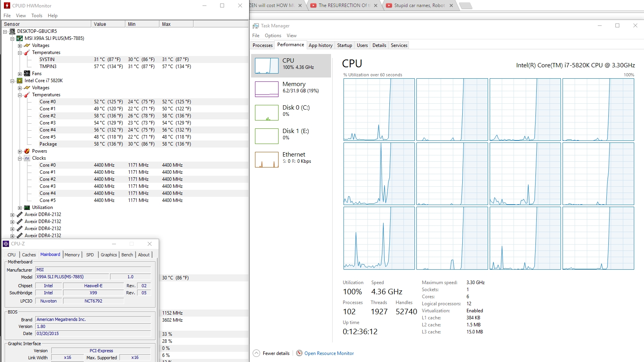Click the motherboard icon beside MSI X99A SLI PLUS
Screen dimensions: 644x362
click(20, 38)
